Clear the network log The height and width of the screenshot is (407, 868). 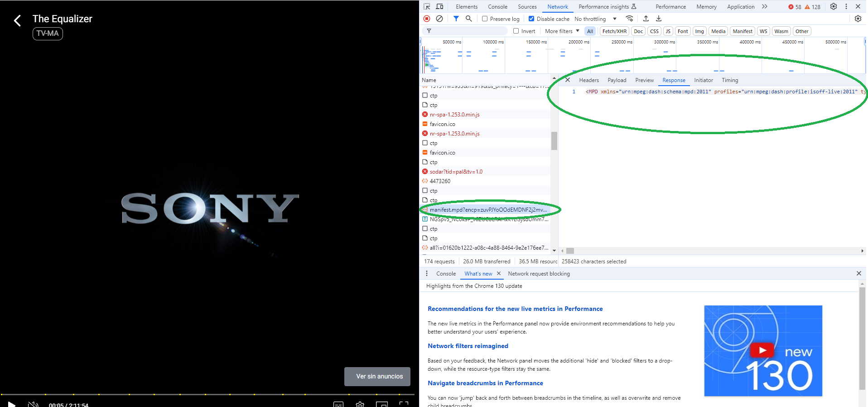pyautogui.click(x=439, y=19)
